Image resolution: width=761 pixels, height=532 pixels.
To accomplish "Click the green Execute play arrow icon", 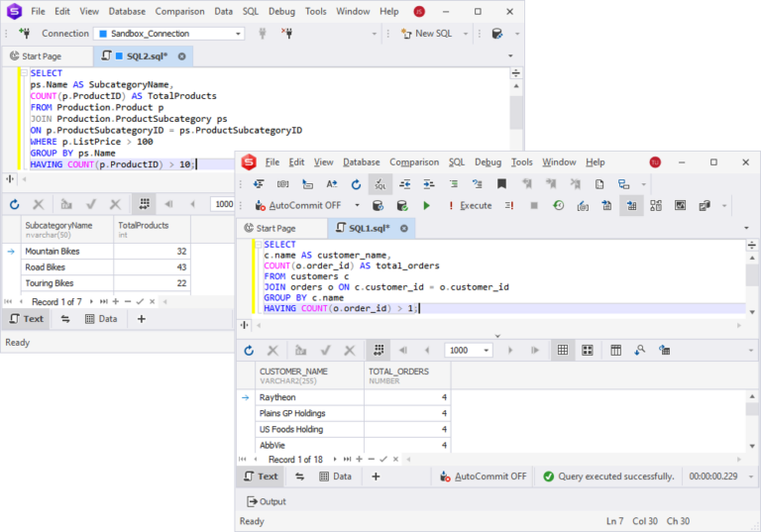I will coord(427,205).
